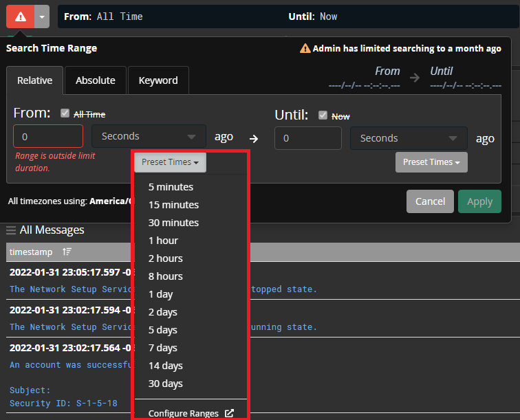Click the timestamp sort order icon
This screenshot has width=520, height=420.
pyautogui.click(x=67, y=252)
